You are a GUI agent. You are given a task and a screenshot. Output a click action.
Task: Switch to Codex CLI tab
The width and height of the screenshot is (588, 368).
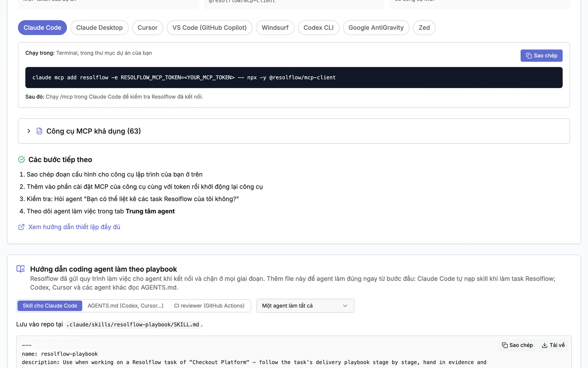[x=318, y=28]
